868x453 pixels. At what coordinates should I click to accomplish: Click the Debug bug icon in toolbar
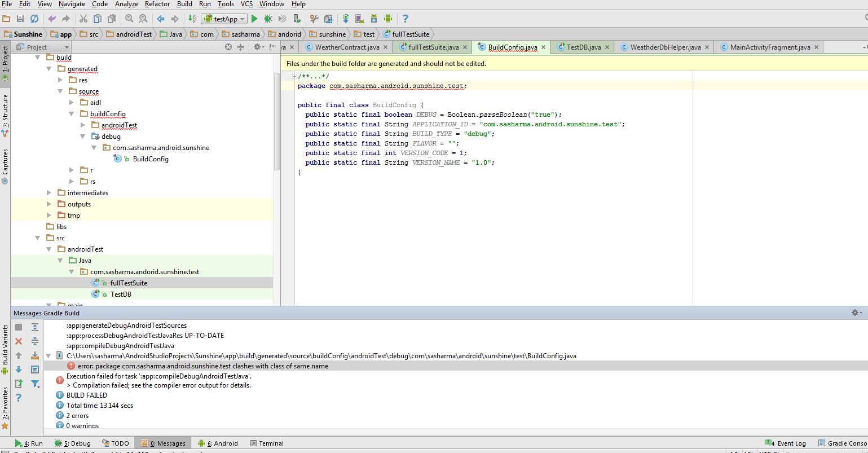tap(268, 19)
